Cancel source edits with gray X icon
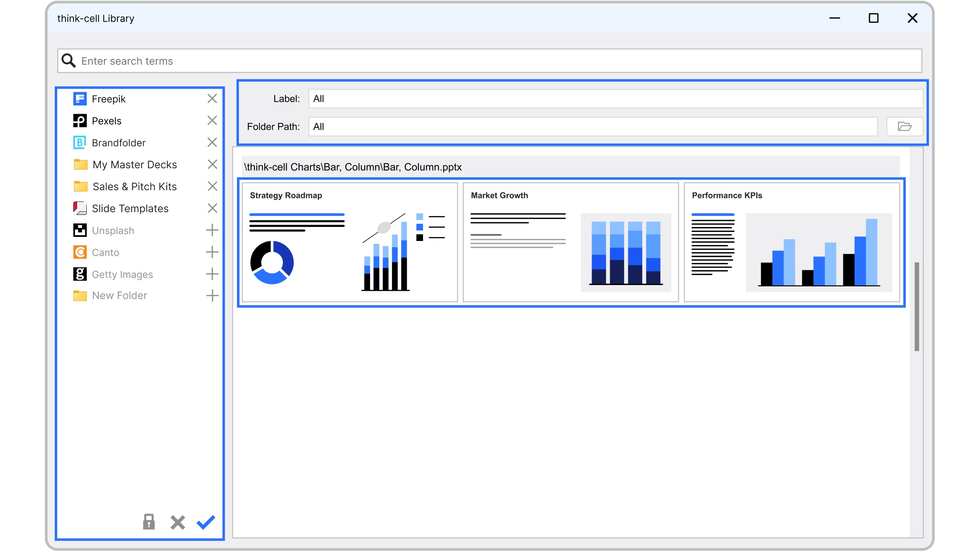The image size is (980, 551). pos(177,522)
